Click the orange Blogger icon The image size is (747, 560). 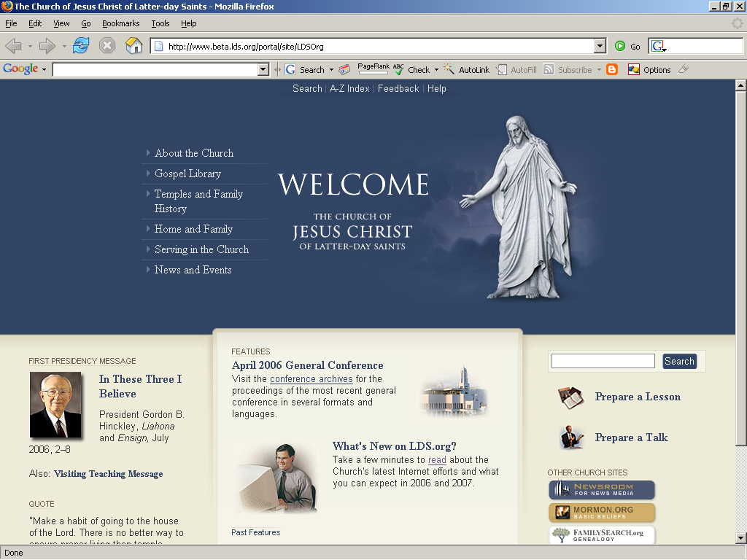612,69
